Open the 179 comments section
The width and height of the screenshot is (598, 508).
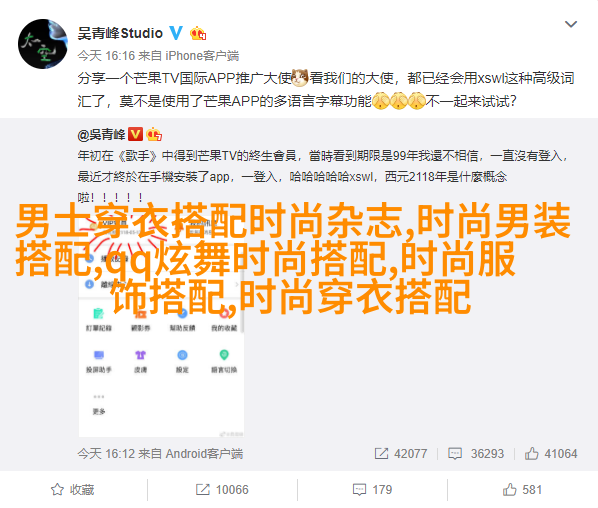point(372,489)
